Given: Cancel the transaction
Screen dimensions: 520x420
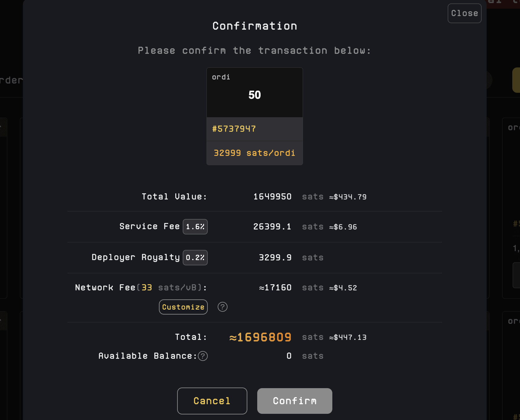Looking at the screenshot, I should coord(212,401).
